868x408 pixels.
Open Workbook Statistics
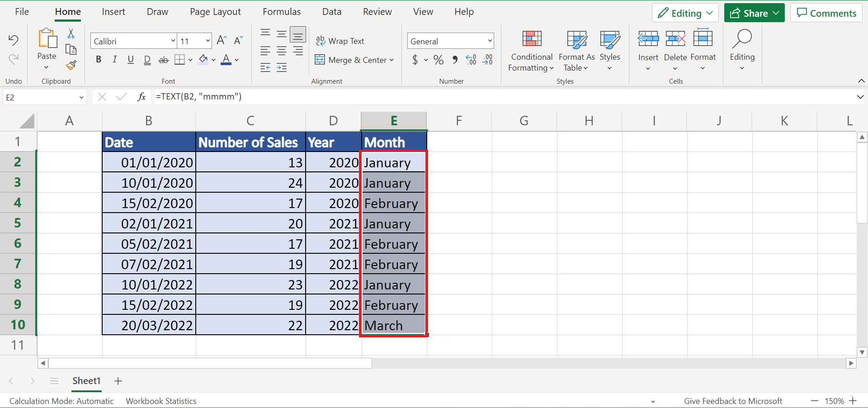[161, 401]
